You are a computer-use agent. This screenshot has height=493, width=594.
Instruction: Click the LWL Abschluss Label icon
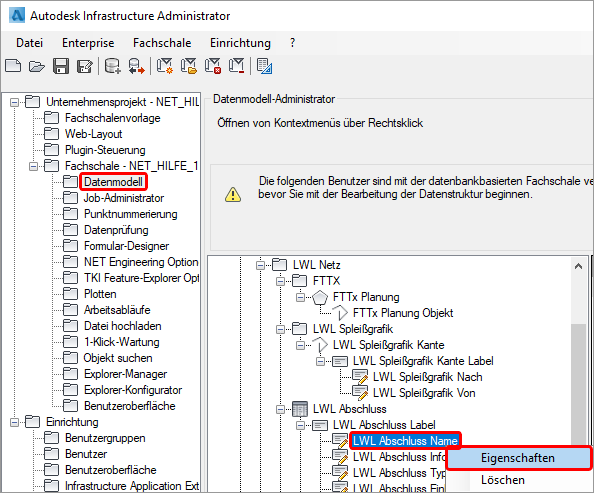320,425
